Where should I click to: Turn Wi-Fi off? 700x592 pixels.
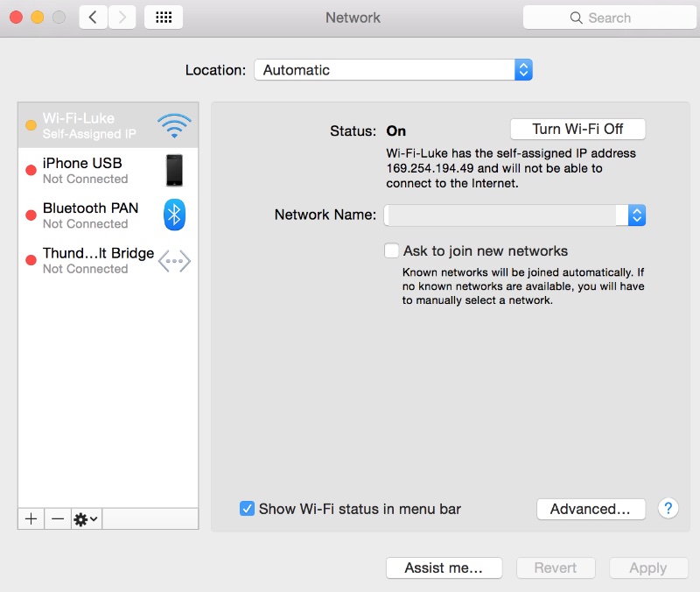[577, 128]
